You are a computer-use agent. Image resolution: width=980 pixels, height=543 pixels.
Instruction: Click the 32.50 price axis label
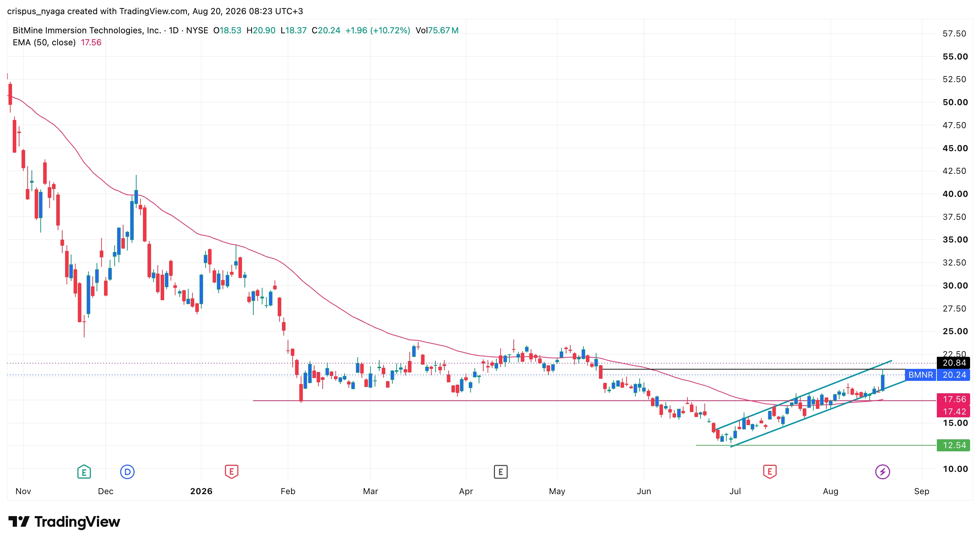[x=954, y=263]
